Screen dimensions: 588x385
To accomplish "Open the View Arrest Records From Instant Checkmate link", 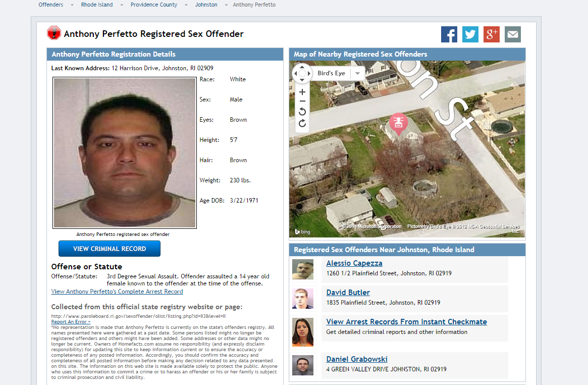I will (x=406, y=321).
